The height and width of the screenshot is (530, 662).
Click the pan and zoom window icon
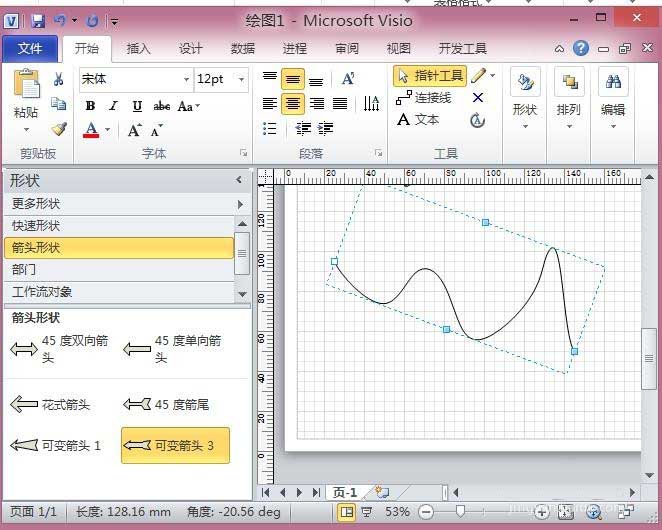pyautogui.click(x=594, y=512)
